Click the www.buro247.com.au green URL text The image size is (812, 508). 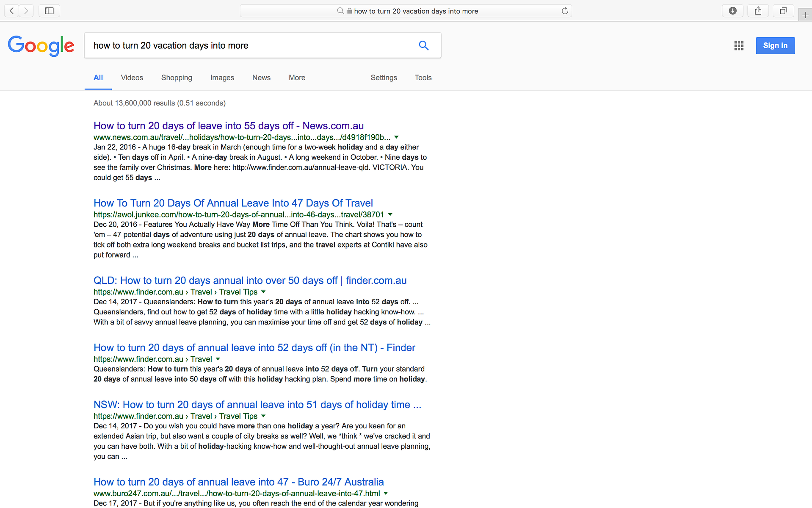237,494
